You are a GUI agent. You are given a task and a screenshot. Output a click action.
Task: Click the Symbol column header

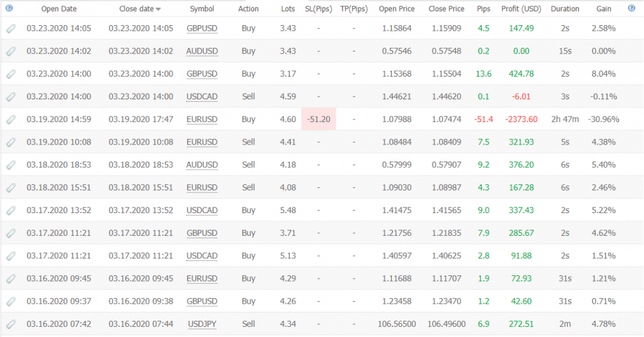202,9
